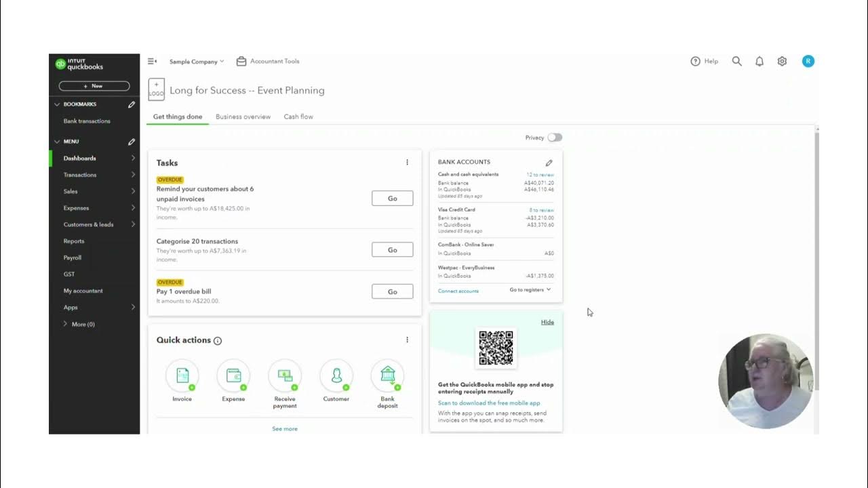Click the mobile app QR code
The height and width of the screenshot is (488, 868).
click(496, 348)
